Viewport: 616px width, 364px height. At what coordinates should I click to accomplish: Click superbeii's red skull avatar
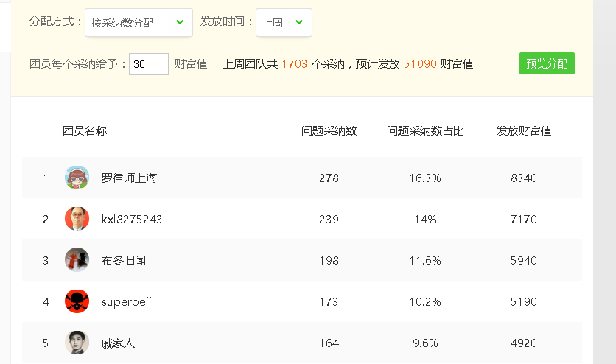[x=77, y=301]
